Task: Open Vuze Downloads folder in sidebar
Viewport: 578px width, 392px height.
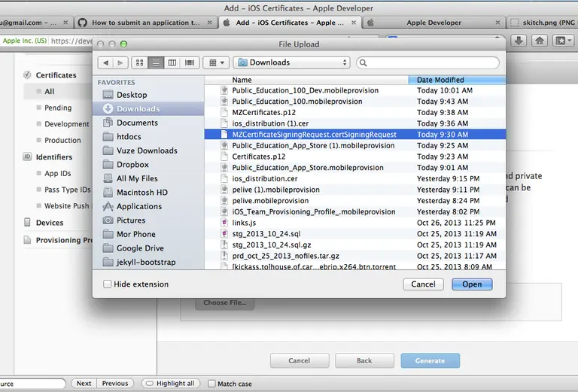Action: (x=148, y=150)
